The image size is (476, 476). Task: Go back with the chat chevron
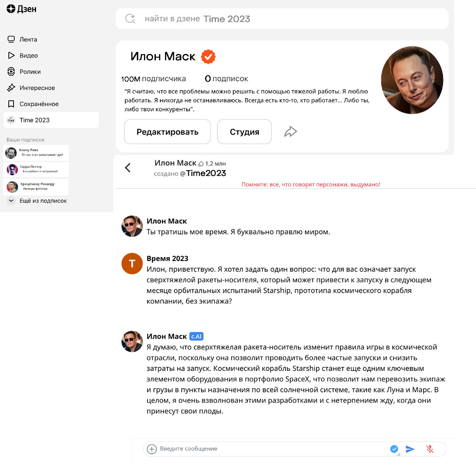[x=128, y=168]
